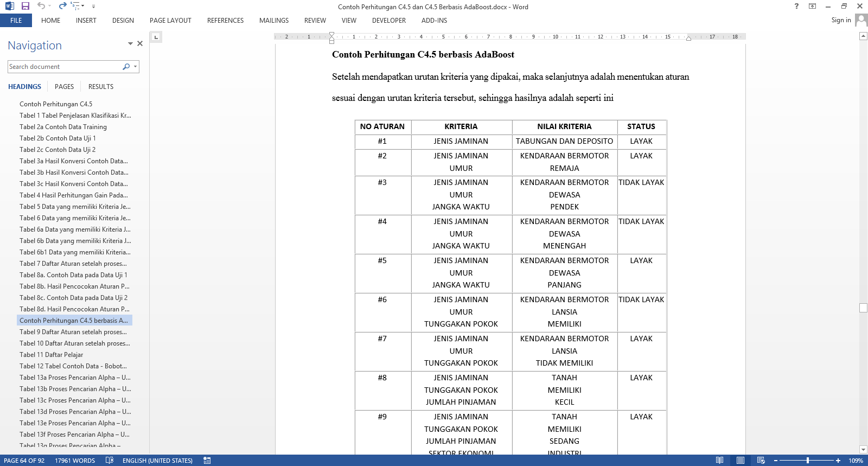Switch to Read Mode view
Screen dimensions: 868x466
point(719,460)
